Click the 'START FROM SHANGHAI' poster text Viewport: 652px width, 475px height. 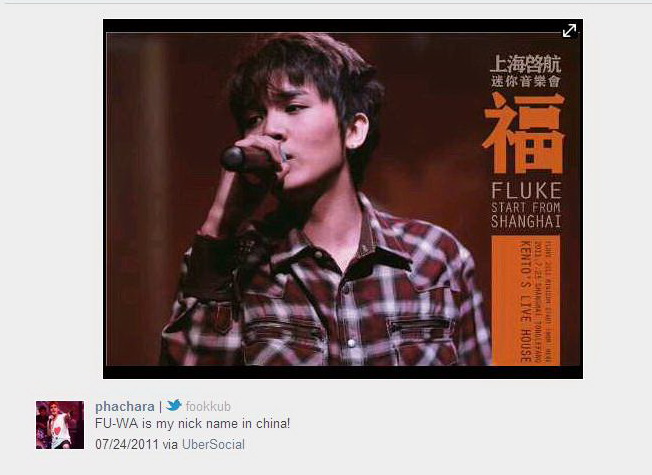tap(526, 215)
